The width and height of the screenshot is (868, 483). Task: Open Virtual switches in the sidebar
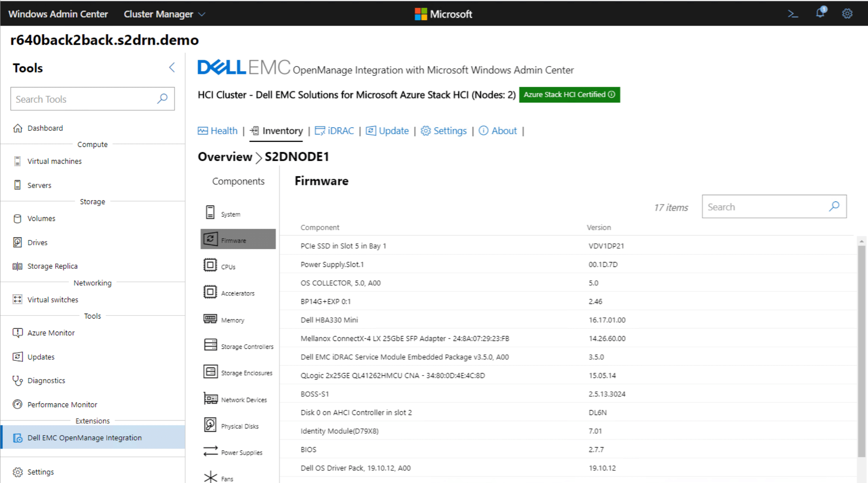pos(93,299)
